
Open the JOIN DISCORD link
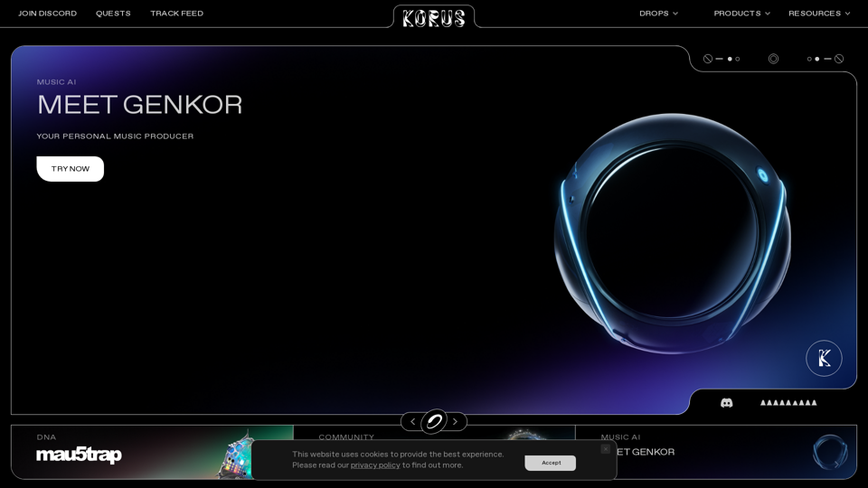48,14
